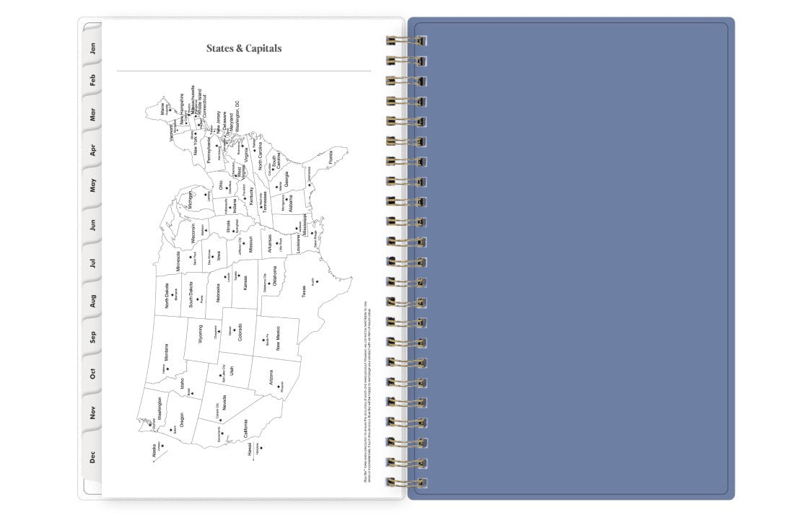Go to the Mar tab
812x523 pixels.
tap(92, 115)
